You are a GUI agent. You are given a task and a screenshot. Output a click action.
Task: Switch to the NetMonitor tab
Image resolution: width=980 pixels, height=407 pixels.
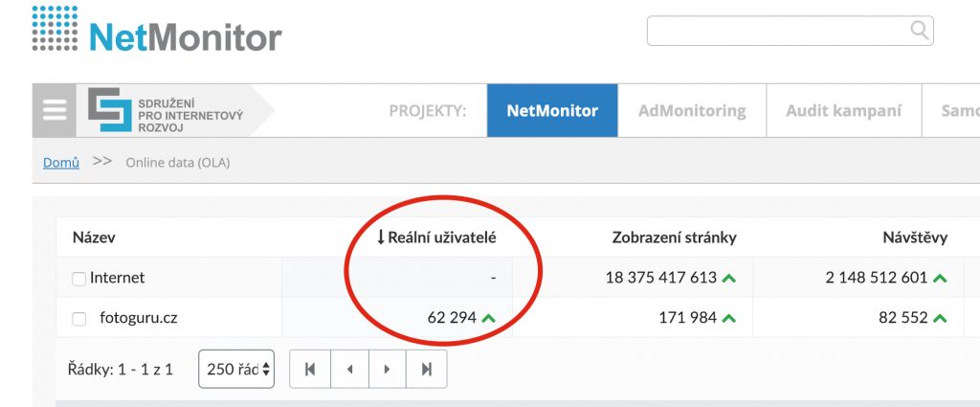point(552,110)
